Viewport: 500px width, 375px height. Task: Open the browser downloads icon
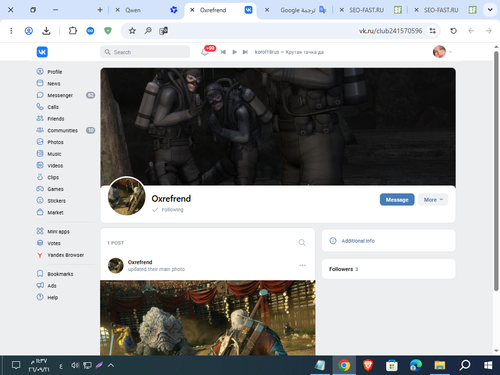[x=46, y=31]
